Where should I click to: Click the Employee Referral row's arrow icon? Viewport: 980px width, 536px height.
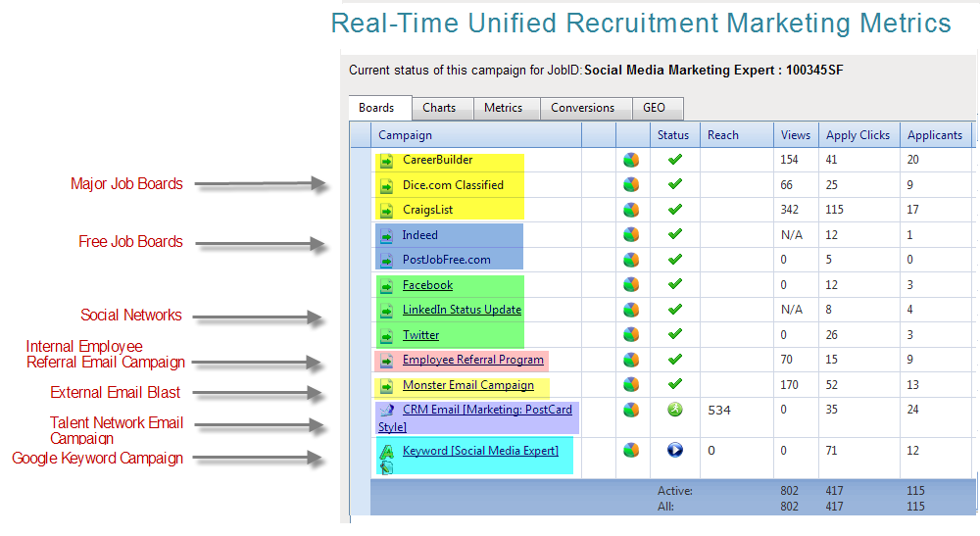(x=387, y=361)
